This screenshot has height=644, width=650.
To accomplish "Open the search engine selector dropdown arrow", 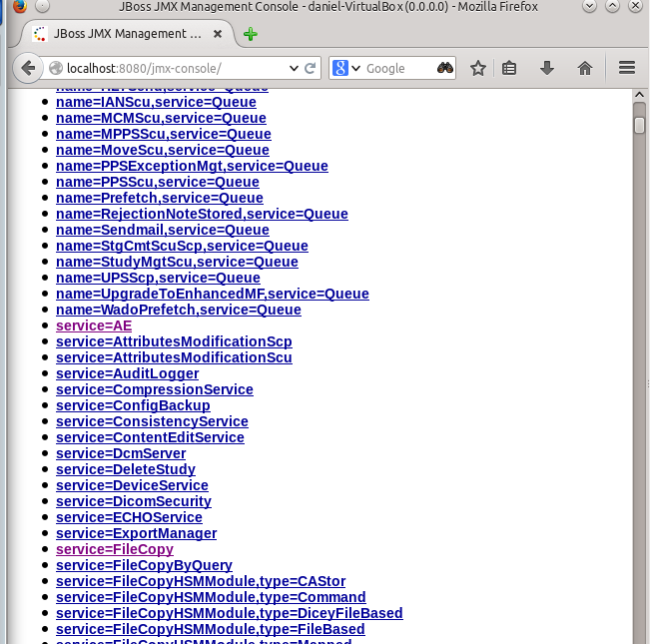I will (x=355, y=68).
